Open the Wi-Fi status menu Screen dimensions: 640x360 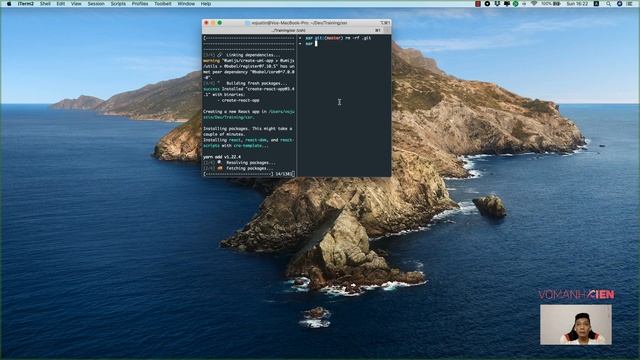point(534,4)
